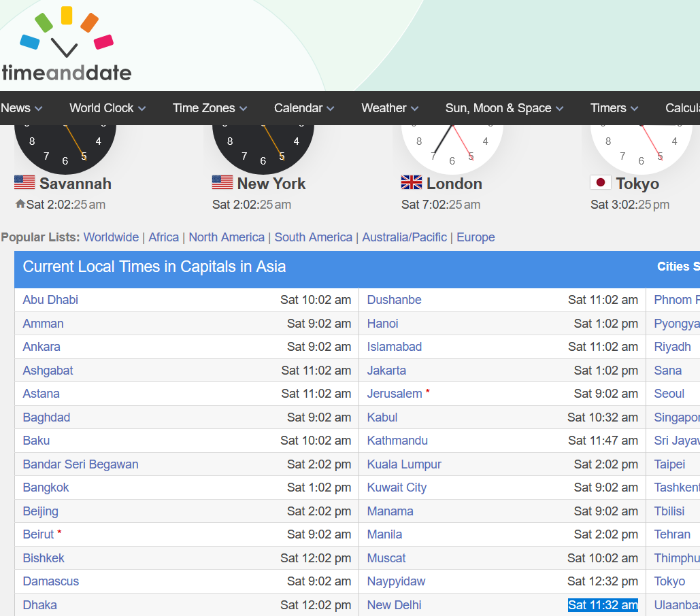700x616 pixels.
Task: Click the US flag beside New York
Action: 222,182
